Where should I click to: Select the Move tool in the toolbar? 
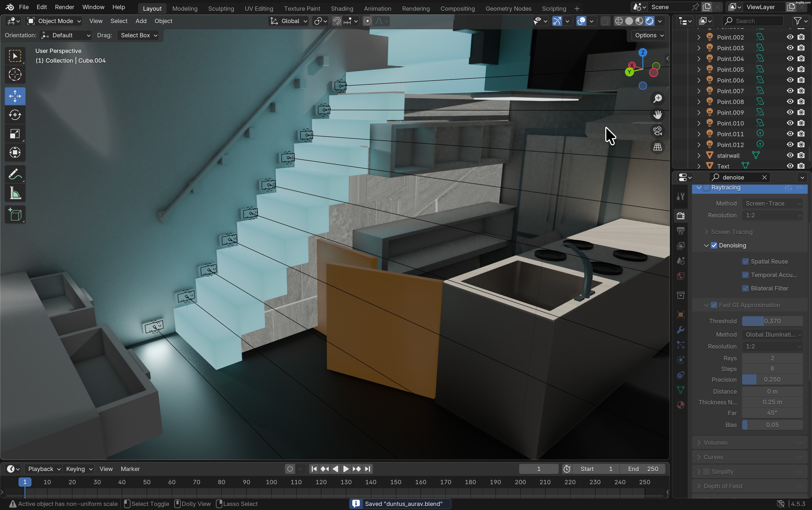tap(15, 96)
